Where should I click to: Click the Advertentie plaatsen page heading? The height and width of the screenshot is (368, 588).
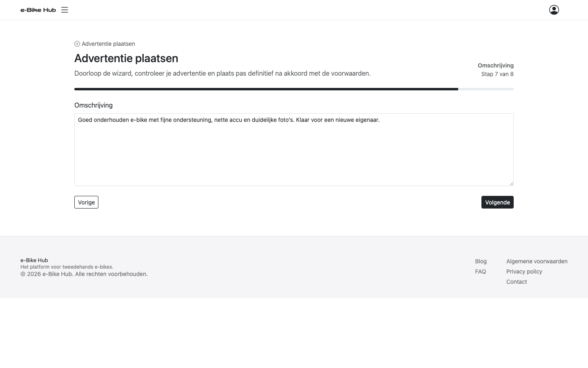pos(126,58)
